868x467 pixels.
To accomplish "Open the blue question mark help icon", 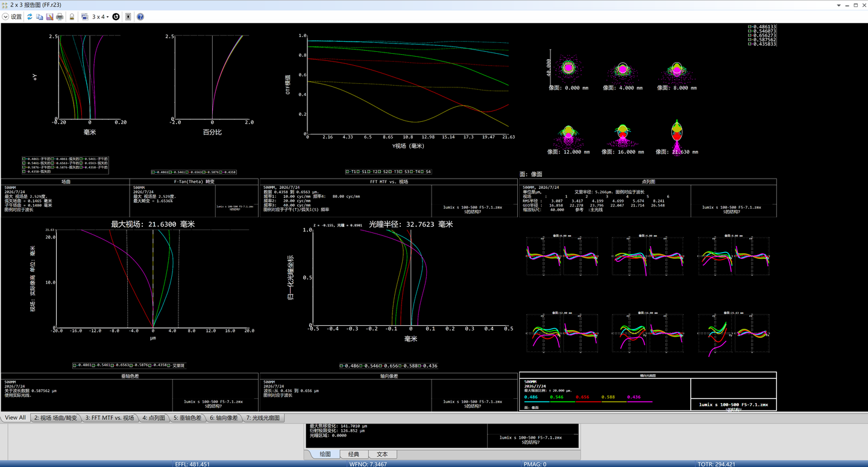I will [140, 17].
